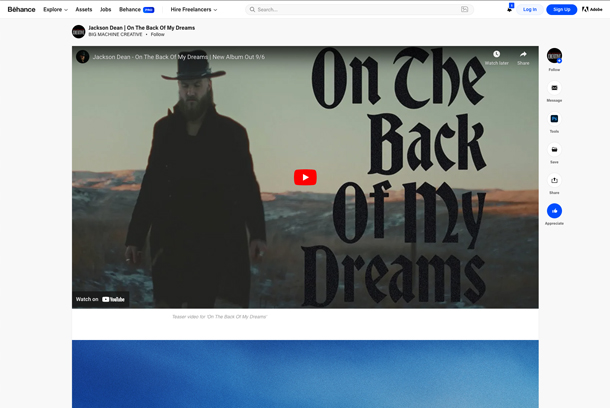The height and width of the screenshot is (408, 610).
Task: Open Big Machine Creative profile link
Action: [115, 34]
